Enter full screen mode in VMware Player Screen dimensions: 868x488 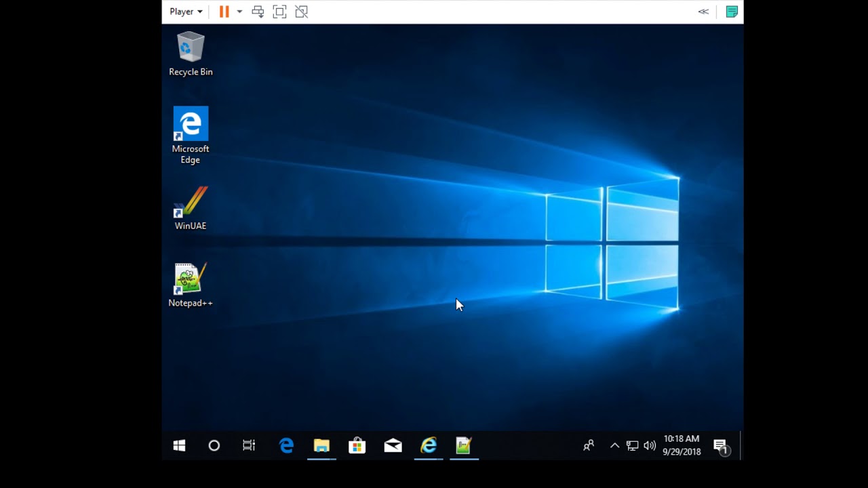point(279,12)
